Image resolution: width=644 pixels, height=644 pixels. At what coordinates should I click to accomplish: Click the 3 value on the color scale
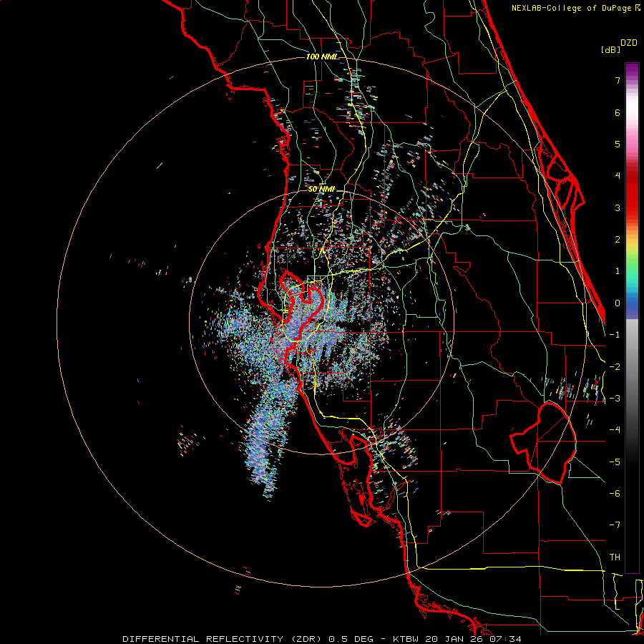pos(618,208)
